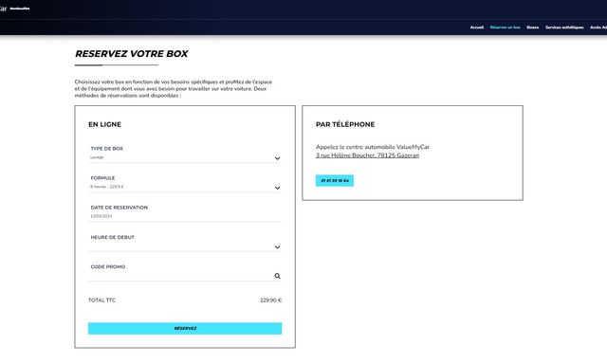Screen dimensions: 607x364
Task: Click the PAR TÉLÉPHONE heading
Action: coord(345,124)
